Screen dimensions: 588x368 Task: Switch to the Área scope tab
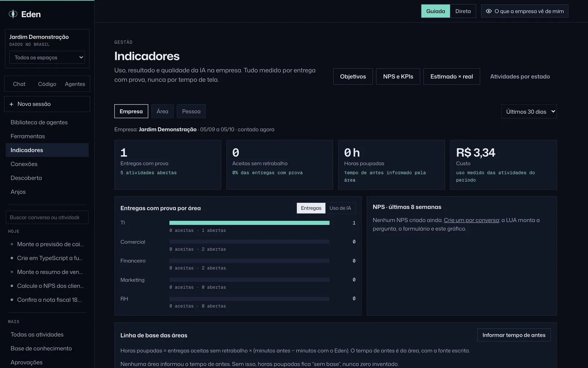click(162, 111)
